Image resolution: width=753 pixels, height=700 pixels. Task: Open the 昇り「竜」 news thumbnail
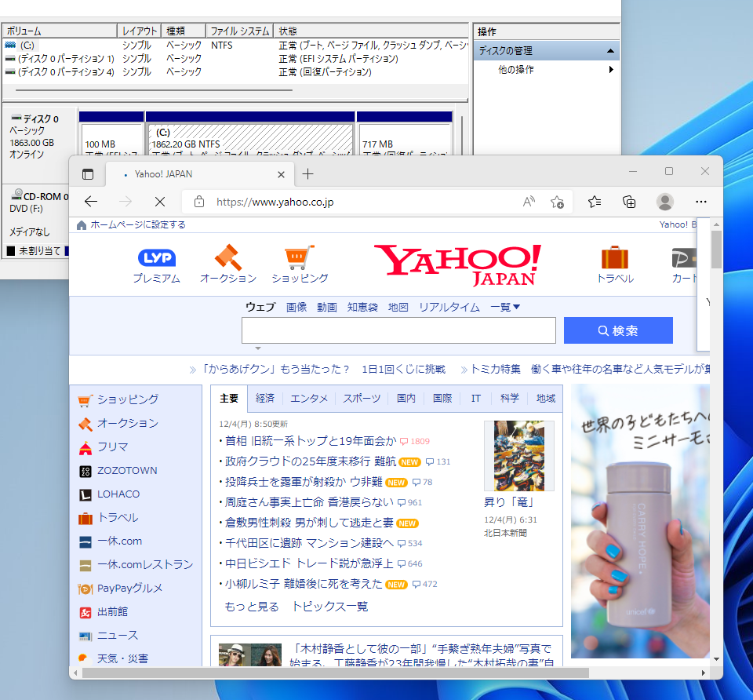point(519,456)
